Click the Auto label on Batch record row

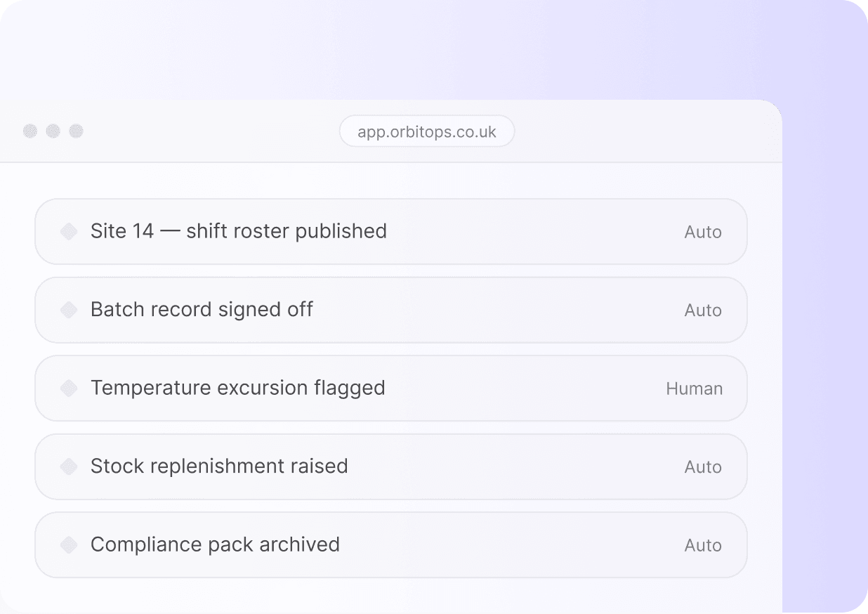pyautogui.click(x=703, y=311)
